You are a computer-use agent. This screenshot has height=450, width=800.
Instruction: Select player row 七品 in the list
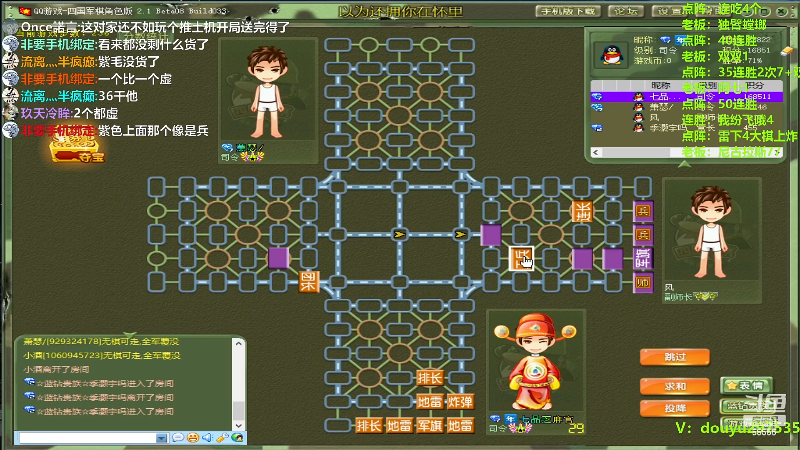click(687, 96)
